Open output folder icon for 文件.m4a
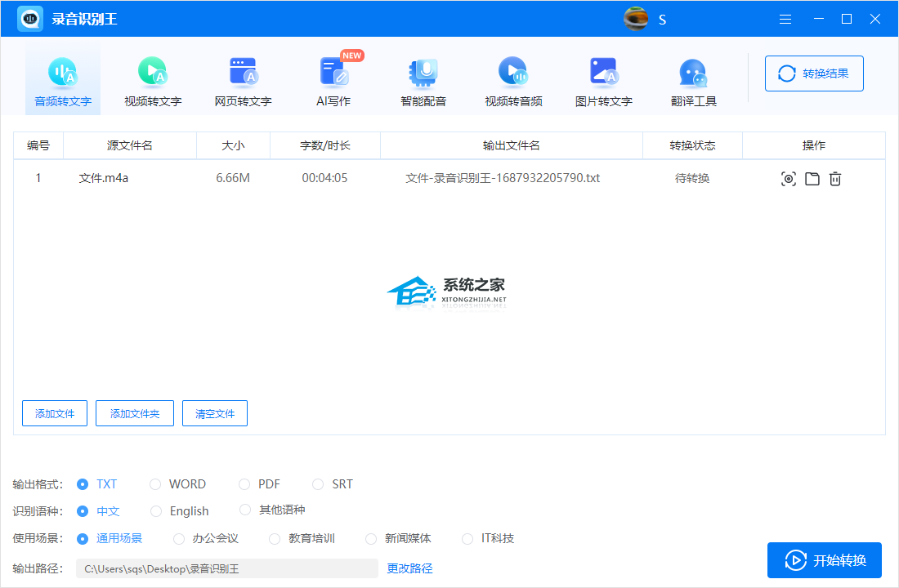Screen dimensions: 899x588 pyautogui.click(x=812, y=179)
